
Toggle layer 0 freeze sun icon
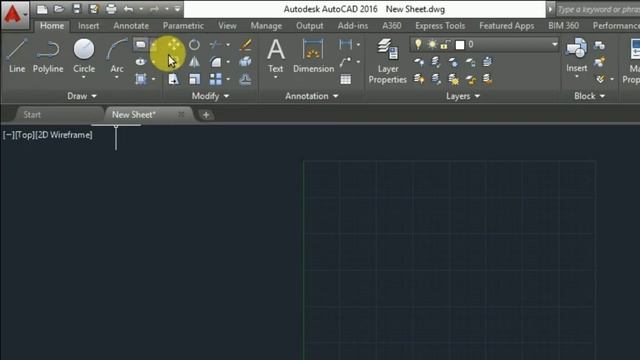point(432,44)
